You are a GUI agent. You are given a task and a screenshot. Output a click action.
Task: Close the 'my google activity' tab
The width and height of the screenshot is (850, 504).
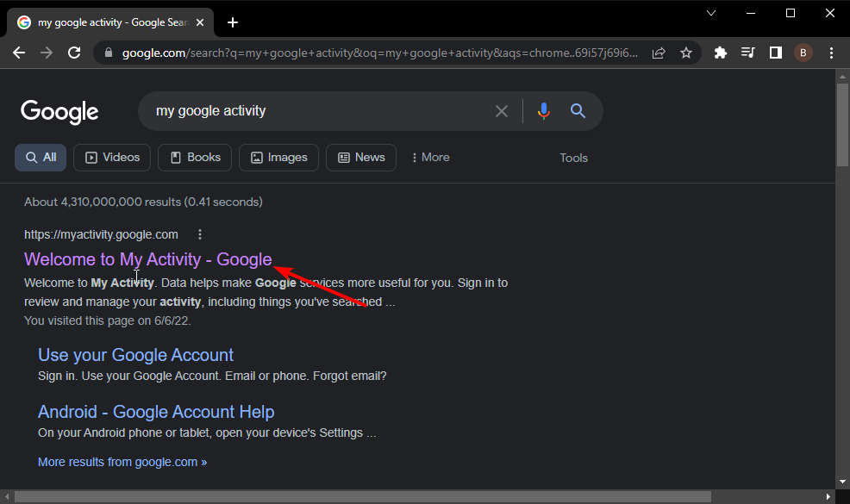coord(200,22)
